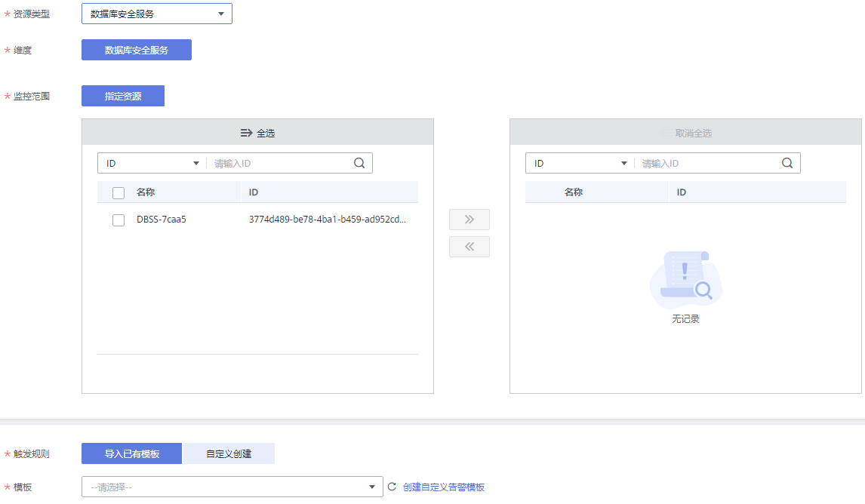The height and width of the screenshot is (504, 865).
Task: Click the 数据库安全服务 dimension button
Action: (137, 50)
